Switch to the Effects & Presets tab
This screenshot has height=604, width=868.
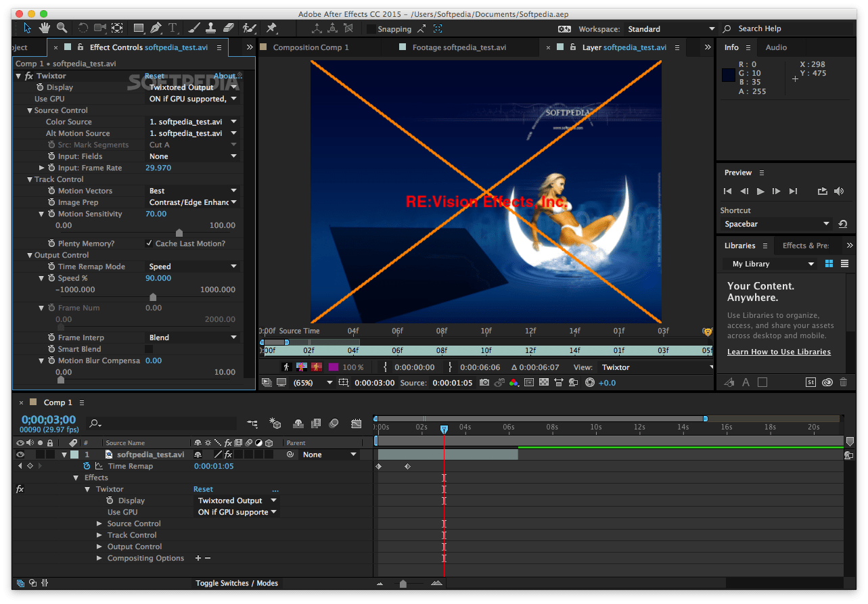[x=806, y=246]
